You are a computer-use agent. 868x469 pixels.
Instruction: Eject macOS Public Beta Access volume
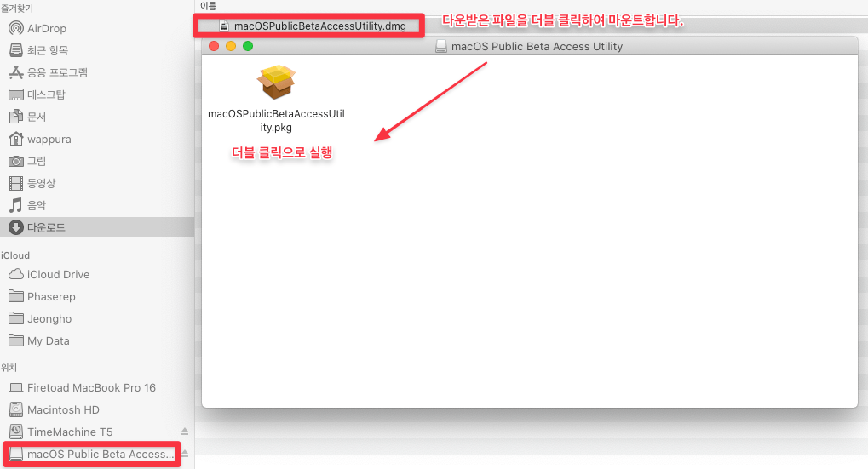point(185,454)
